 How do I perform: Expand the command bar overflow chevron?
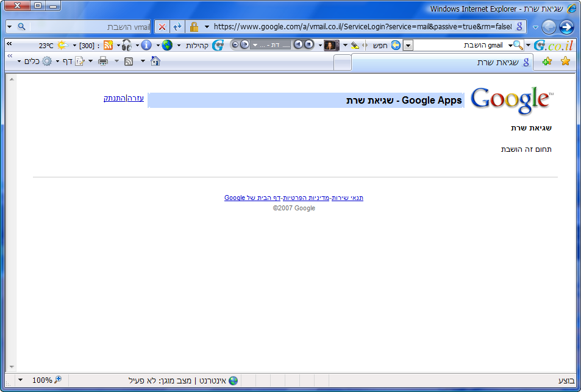pyautogui.click(x=10, y=56)
